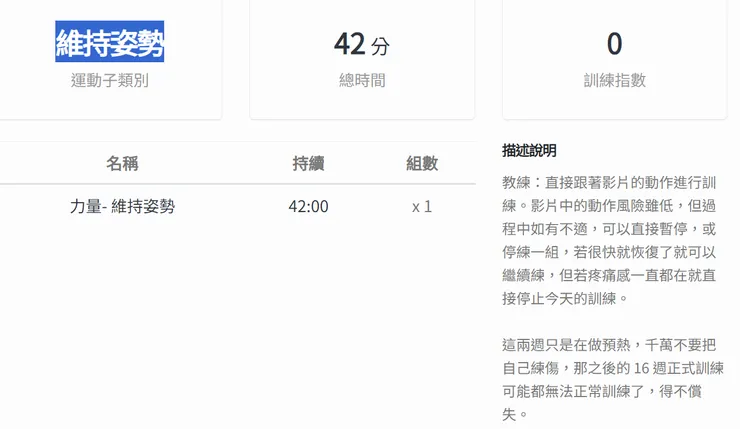
Task: Click the training index value 0
Action: pos(614,44)
